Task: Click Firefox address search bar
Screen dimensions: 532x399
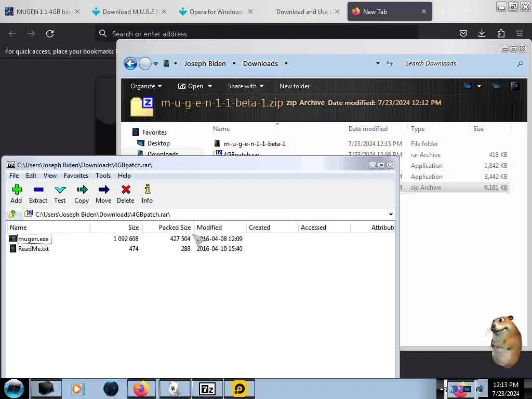Action: [x=256, y=34]
